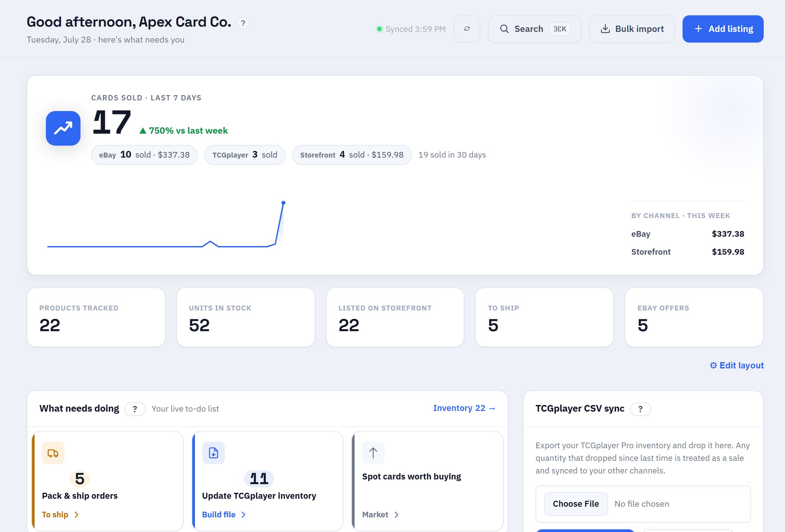This screenshot has height=532, width=785.
Task: Select the Storefront sold channel chip
Action: click(352, 155)
